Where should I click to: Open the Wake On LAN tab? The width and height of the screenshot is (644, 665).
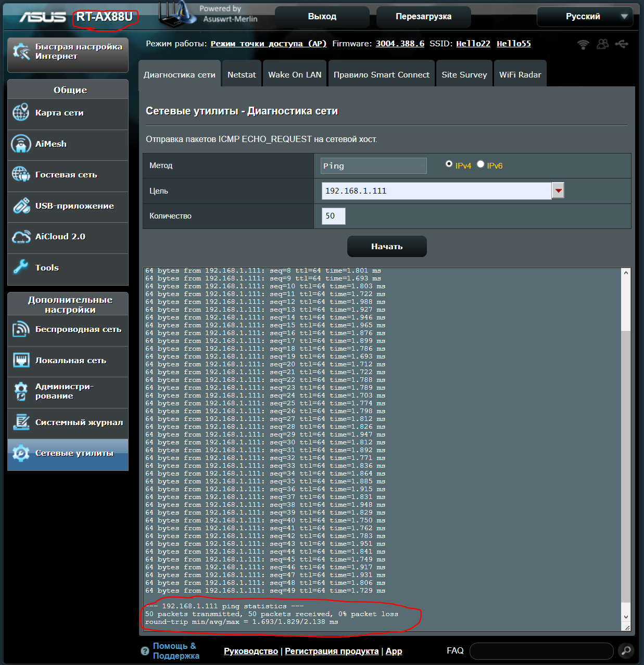click(295, 75)
